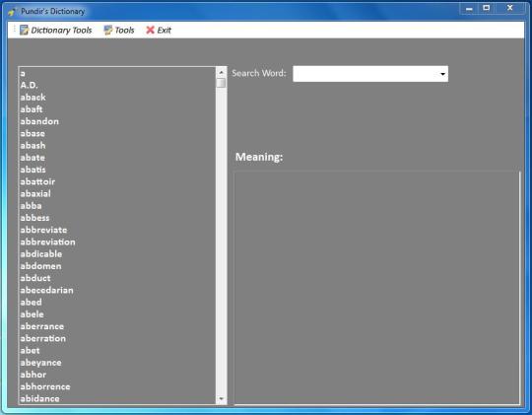Choose the word "abet"
532x415 pixels.
30,351
